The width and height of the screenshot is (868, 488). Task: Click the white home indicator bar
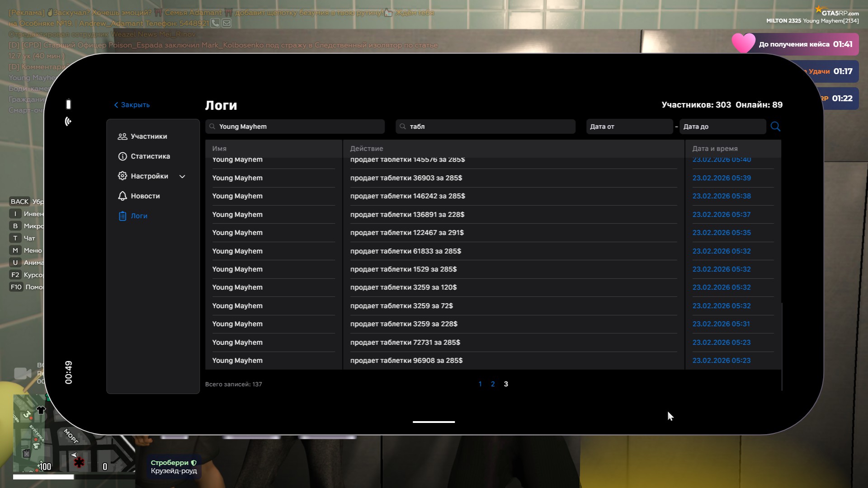coord(434,422)
